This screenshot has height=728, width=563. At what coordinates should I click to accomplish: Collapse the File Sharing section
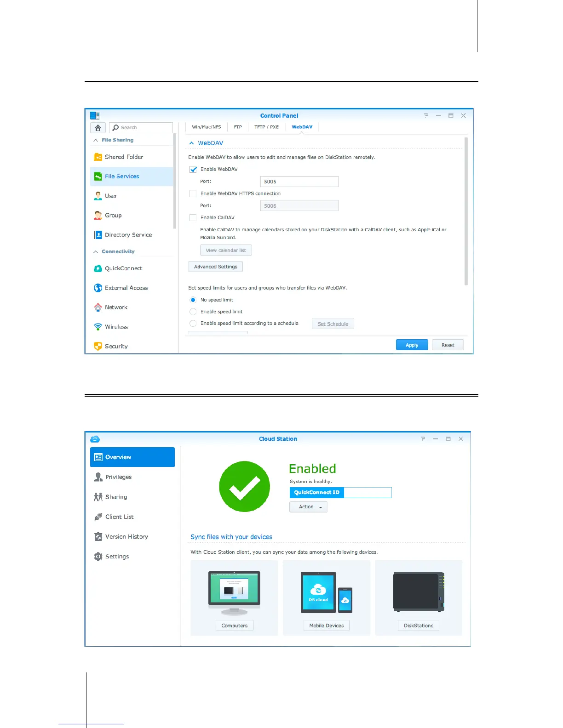coord(96,140)
